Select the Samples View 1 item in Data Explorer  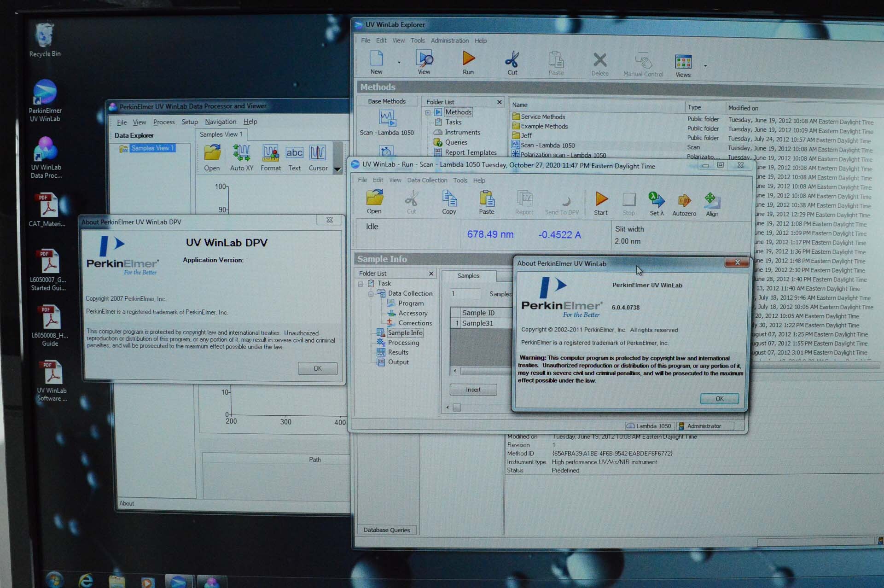pos(152,148)
